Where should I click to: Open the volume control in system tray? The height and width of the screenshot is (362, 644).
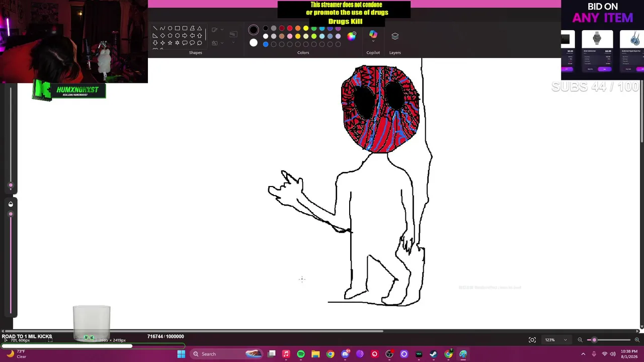(613, 354)
